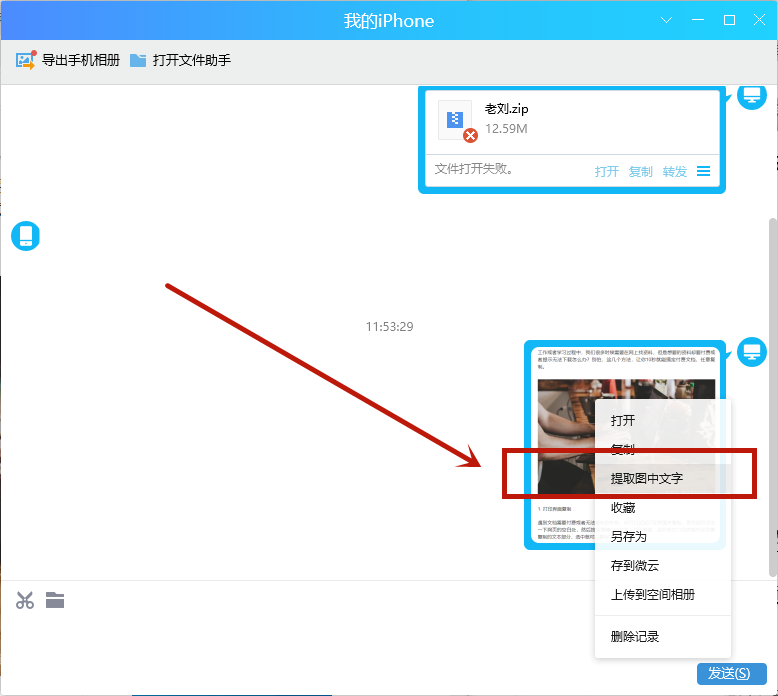The width and height of the screenshot is (778, 696).
Task: Select the scissors screenshot tool
Action: click(25, 600)
